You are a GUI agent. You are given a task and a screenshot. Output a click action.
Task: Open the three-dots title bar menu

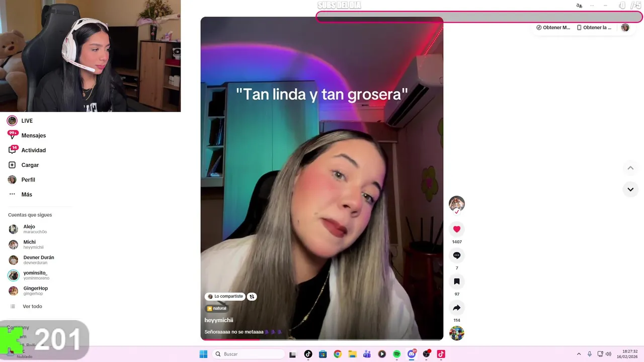pyautogui.click(x=592, y=6)
